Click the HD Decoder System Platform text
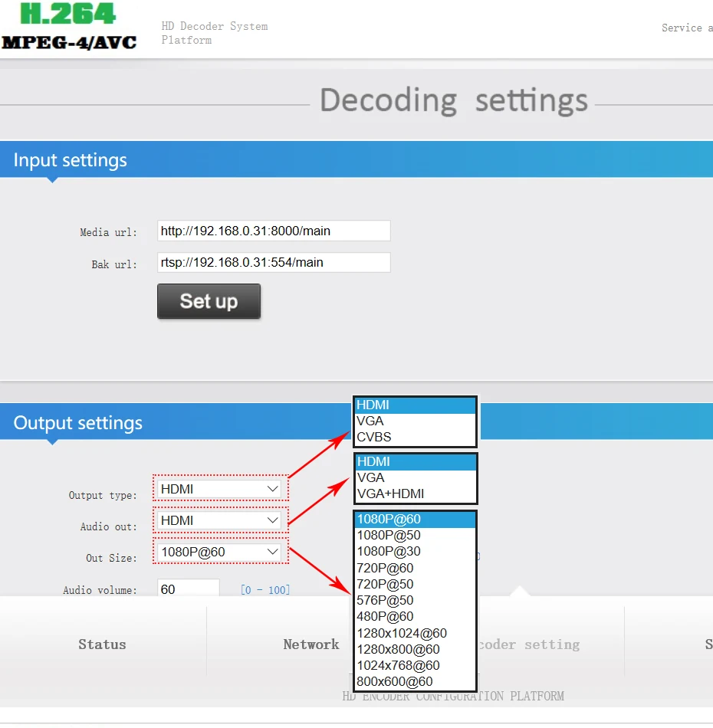Viewport: 713px width, 728px height. click(214, 33)
